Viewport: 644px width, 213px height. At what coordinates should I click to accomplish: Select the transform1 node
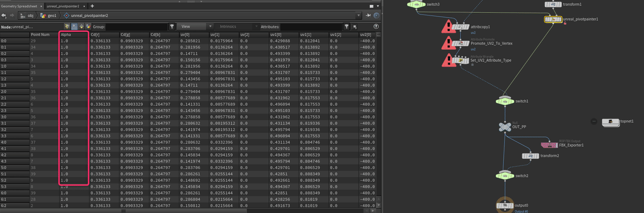point(553,4)
